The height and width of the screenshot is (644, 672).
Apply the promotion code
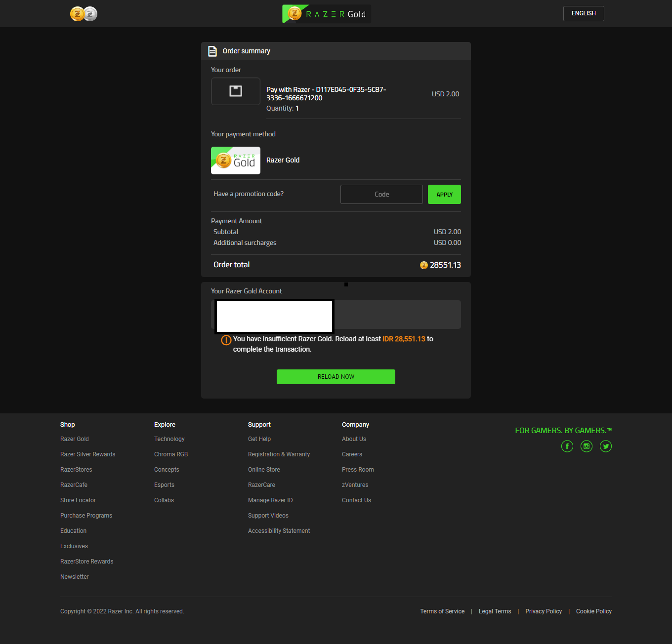(444, 194)
